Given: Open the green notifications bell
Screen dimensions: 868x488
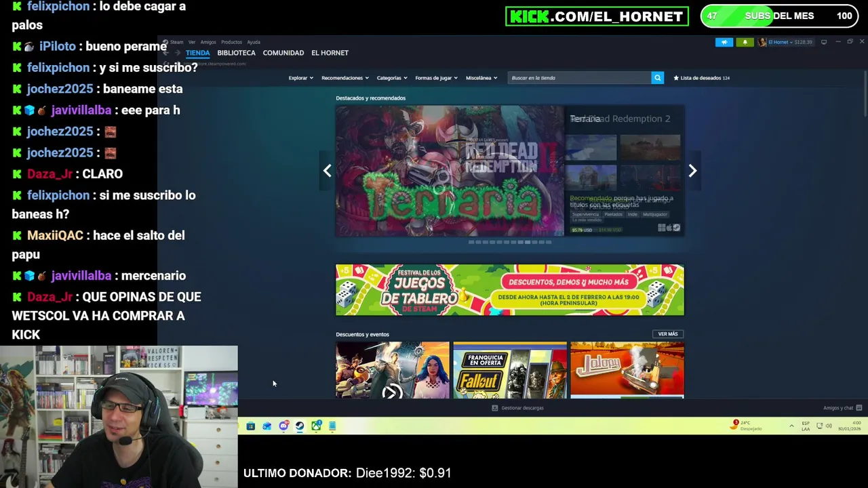Looking at the screenshot, I should 745,42.
